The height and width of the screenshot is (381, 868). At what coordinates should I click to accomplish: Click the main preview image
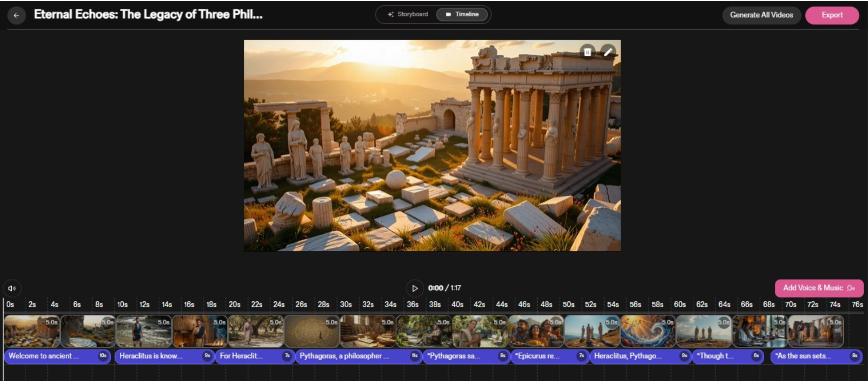tap(432, 146)
